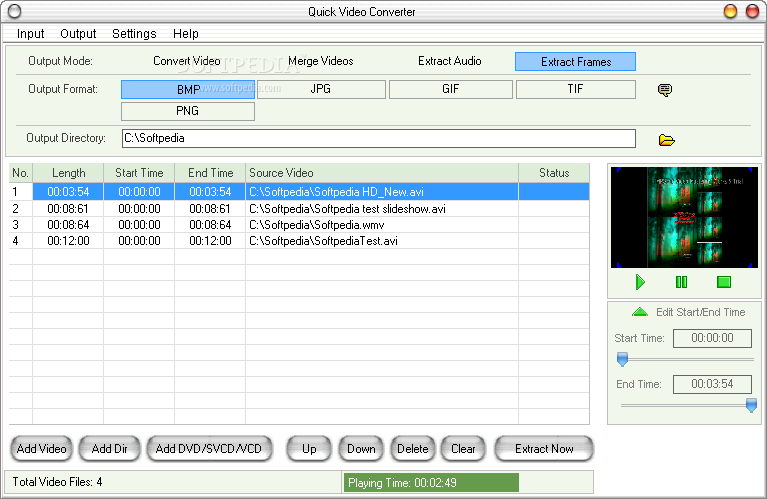Select Extract Frames output mode

click(x=575, y=62)
